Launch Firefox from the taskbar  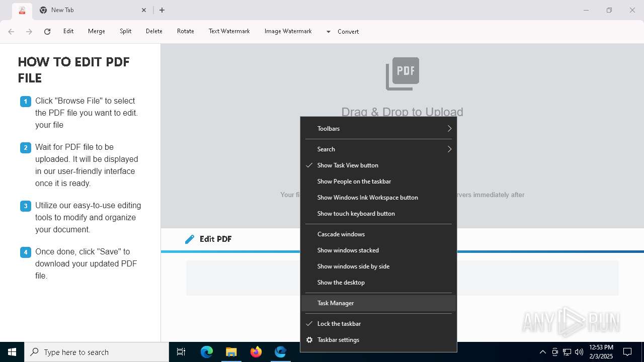click(256, 352)
